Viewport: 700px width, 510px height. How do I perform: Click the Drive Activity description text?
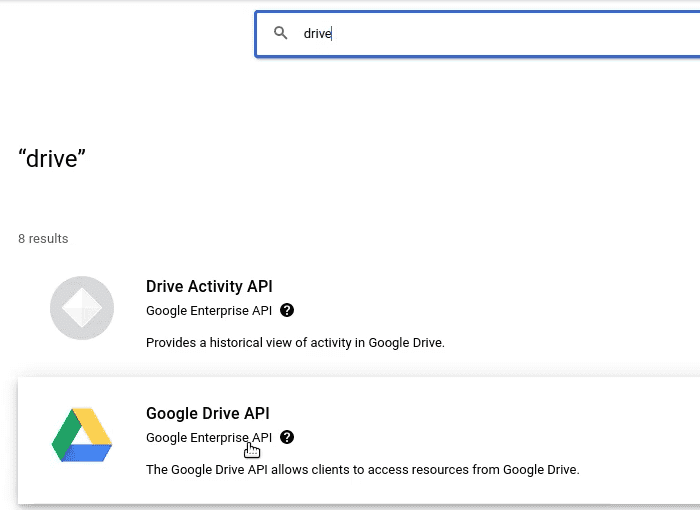(x=295, y=343)
